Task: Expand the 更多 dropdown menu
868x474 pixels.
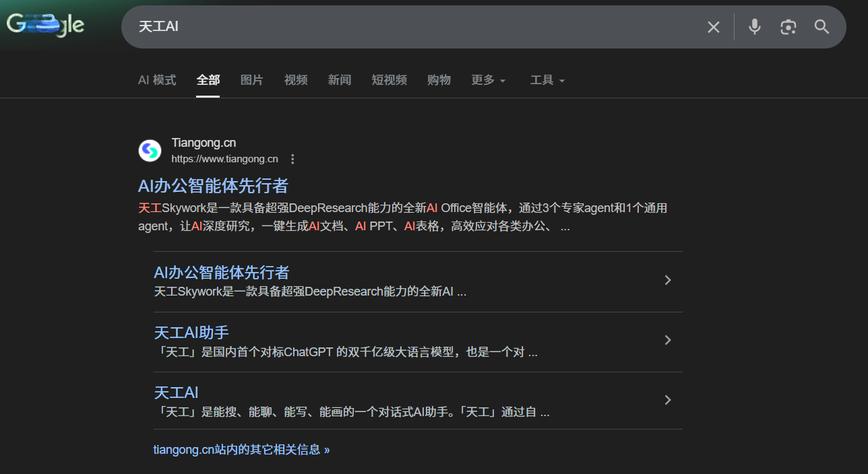Action: click(x=488, y=80)
